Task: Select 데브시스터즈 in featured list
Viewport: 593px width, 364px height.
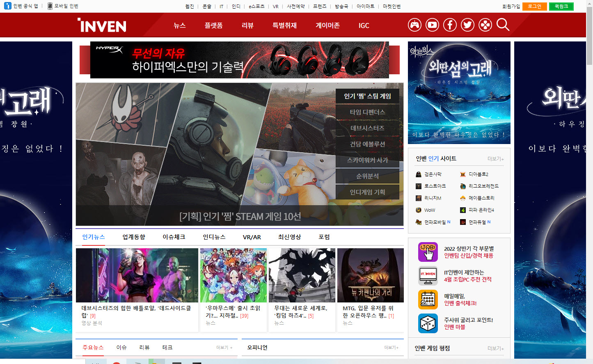Action: [x=367, y=128]
